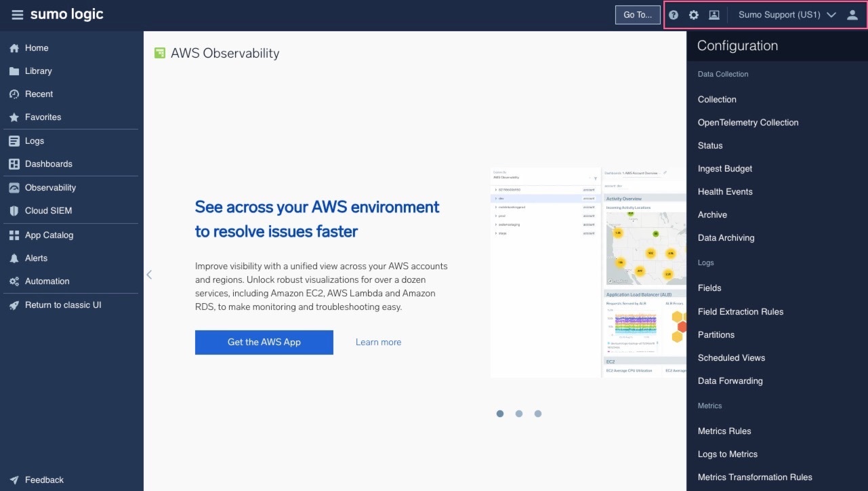Image resolution: width=868 pixels, height=491 pixels.
Task: Show the previous slide with left chevron
Action: (149, 275)
